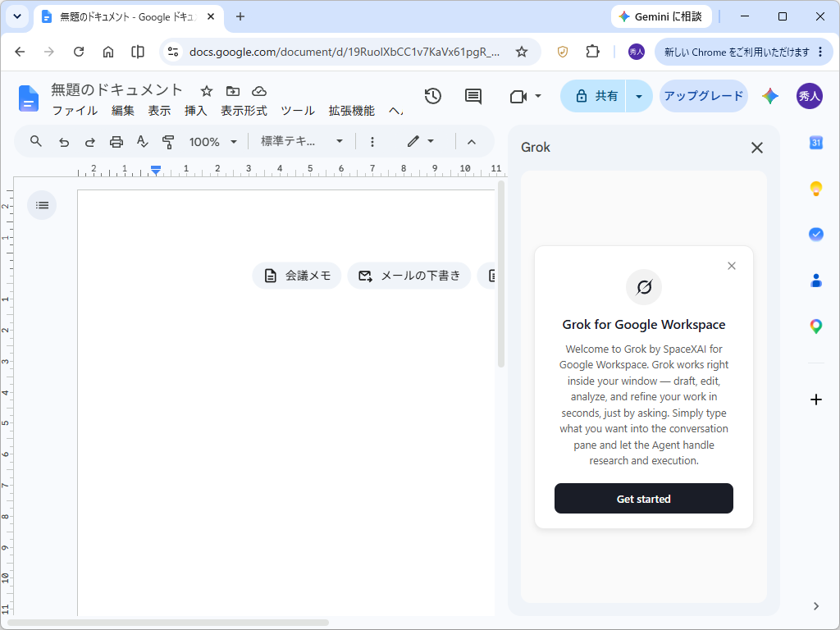The height and width of the screenshot is (630, 840).
Task: Click the 共有 share button
Action: [594, 97]
